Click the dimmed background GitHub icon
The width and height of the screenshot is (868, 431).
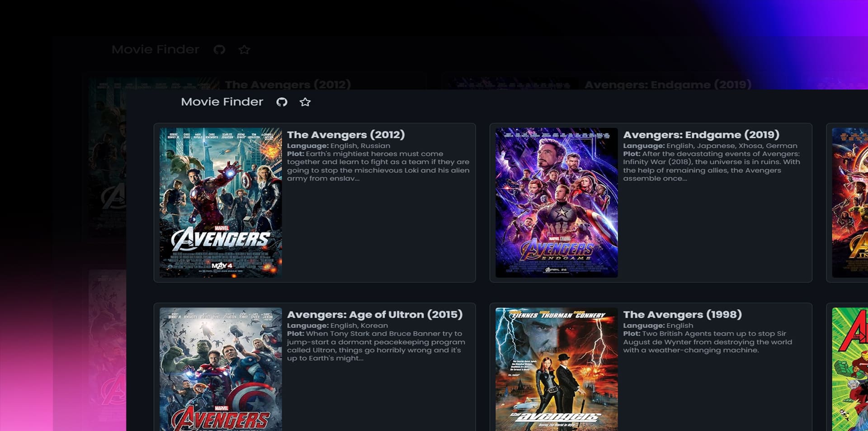219,50
